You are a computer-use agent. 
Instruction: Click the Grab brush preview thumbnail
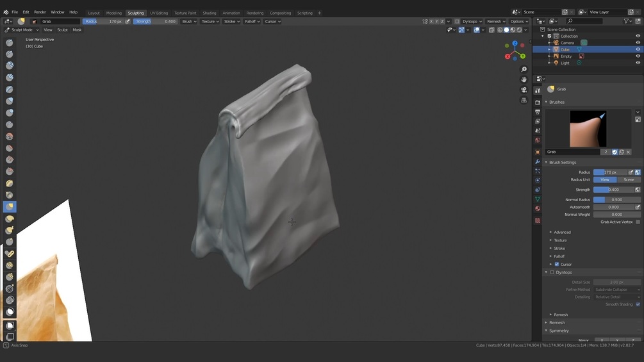588,129
